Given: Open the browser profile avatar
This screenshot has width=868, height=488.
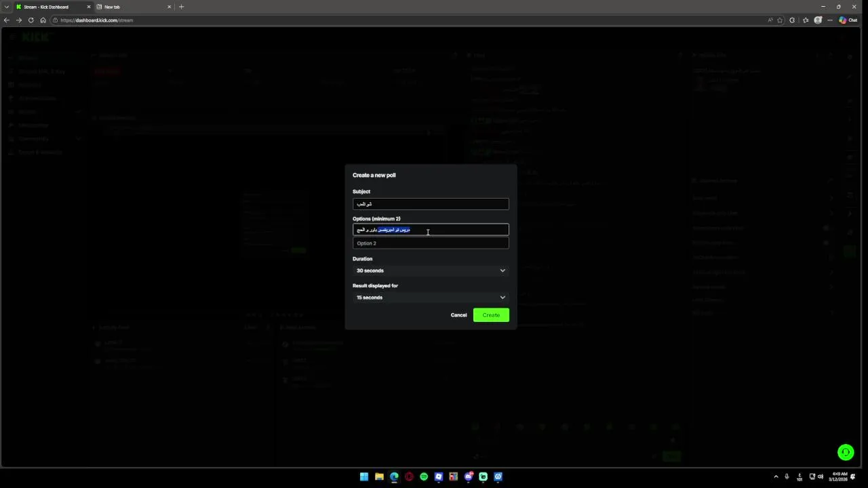Looking at the screenshot, I should click(x=818, y=20).
